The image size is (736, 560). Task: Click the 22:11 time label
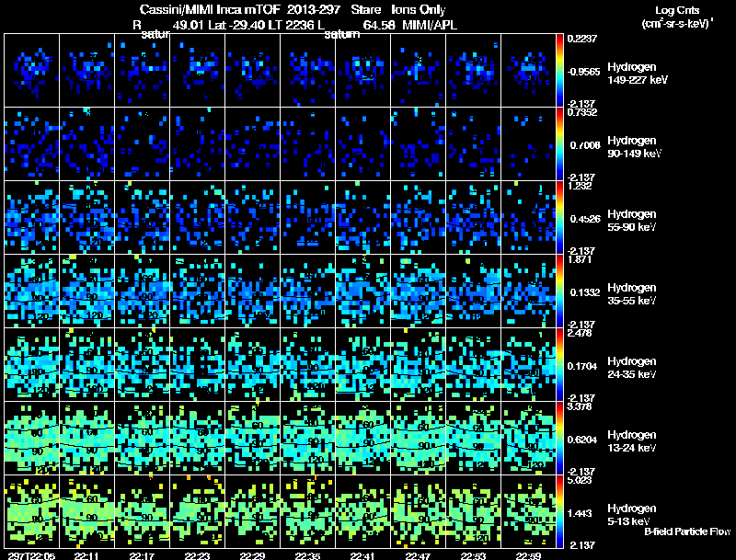pos(87,554)
